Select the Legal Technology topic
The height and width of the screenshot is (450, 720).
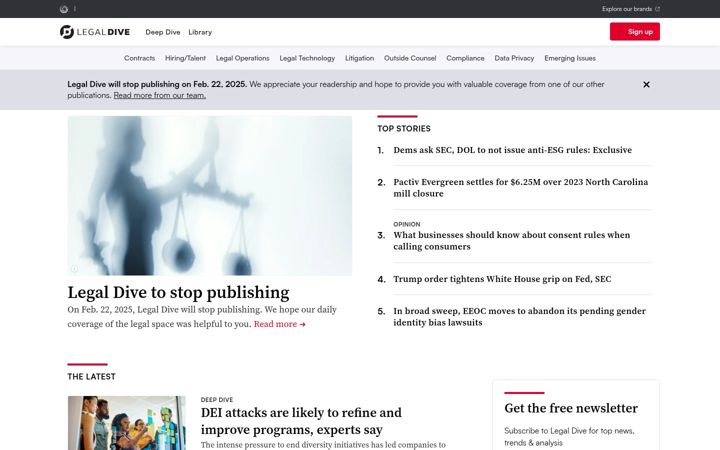307,58
